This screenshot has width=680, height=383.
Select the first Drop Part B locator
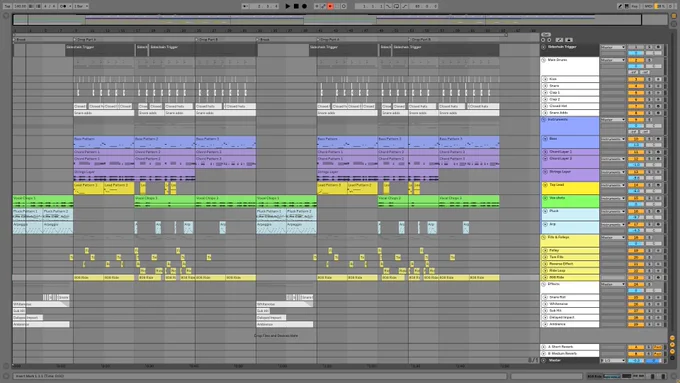point(207,39)
